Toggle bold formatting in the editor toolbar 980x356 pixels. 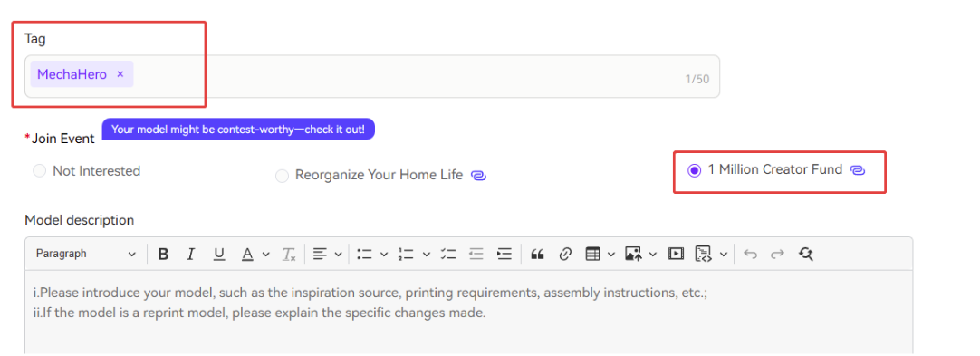(x=163, y=255)
